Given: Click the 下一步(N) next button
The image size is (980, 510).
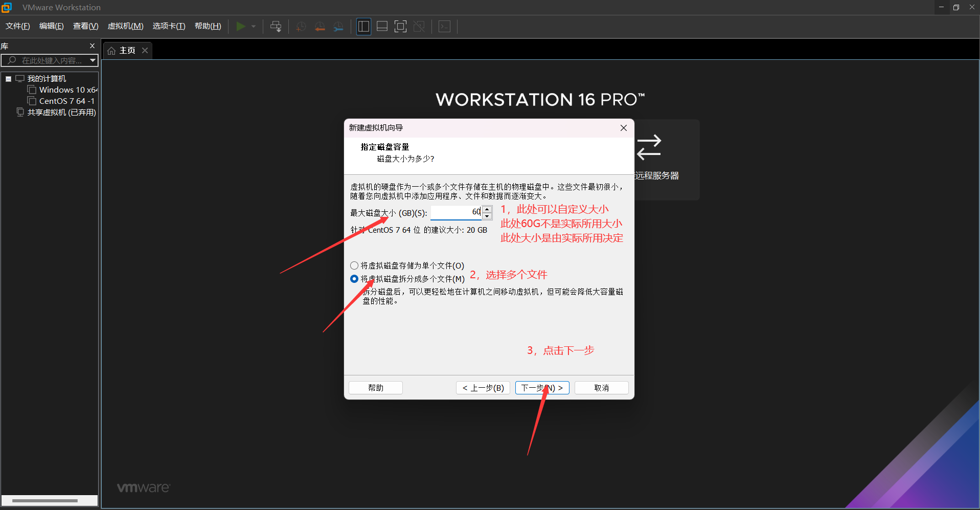Looking at the screenshot, I should (x=542, y=388).
